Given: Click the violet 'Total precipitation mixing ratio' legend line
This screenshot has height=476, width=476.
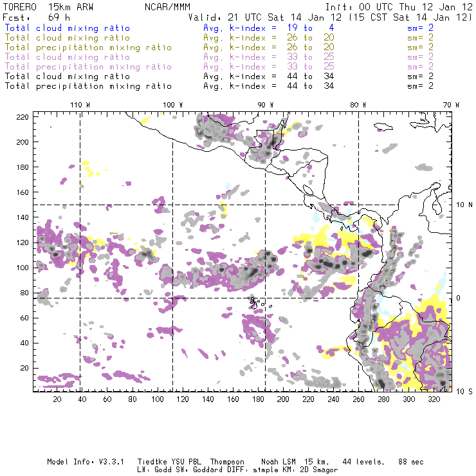Looking at the screenshot, I should click(88, 67).
